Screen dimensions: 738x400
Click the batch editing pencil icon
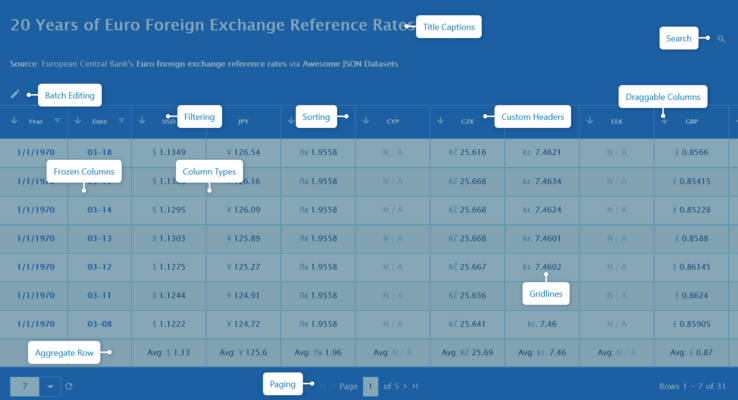(15, 94)
